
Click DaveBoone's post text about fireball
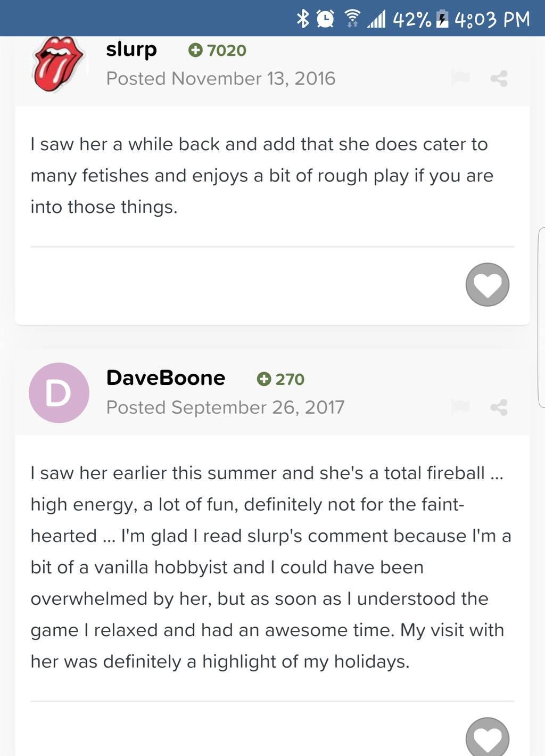[267, 567]
